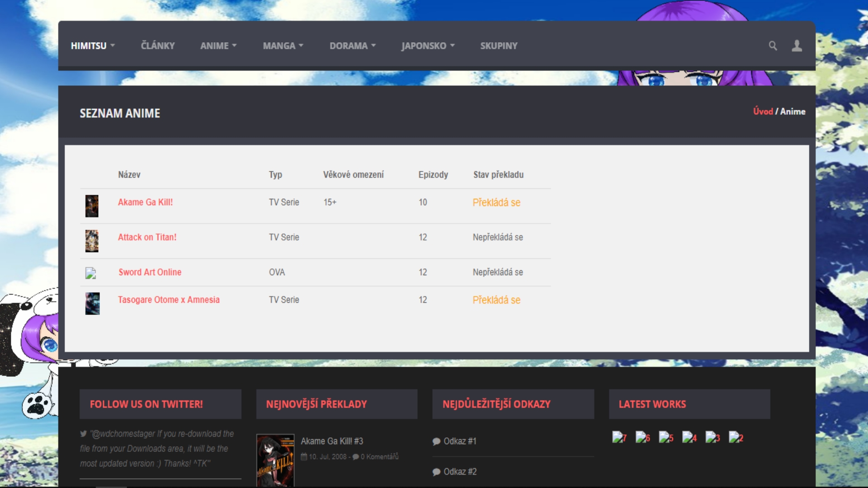
Task: Open the latest works image number 2
Action: pyautogui.click(x=736, y=437)
